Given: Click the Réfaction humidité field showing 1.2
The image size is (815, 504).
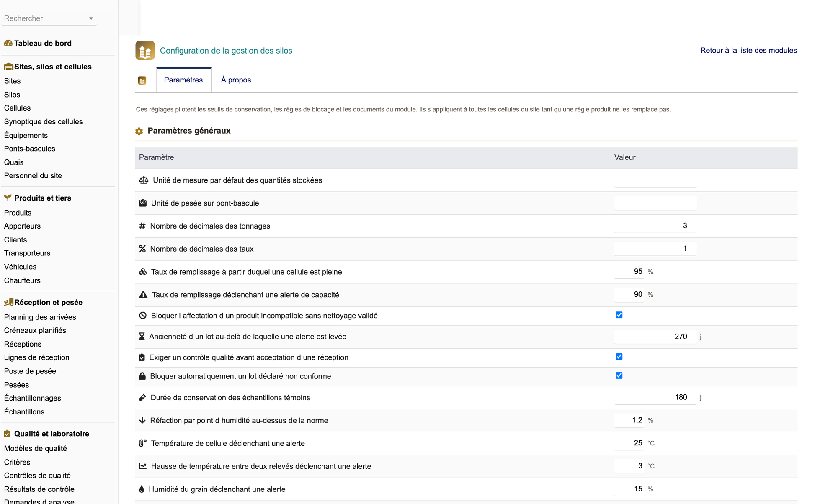Looking at the screenshot, I should pos(629,420).
